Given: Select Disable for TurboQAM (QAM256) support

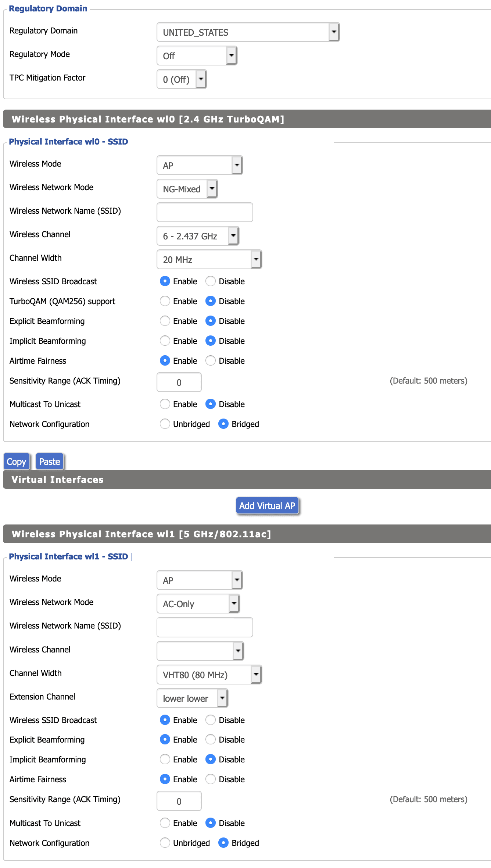Looking at the screenshot, I should point(211,301).
